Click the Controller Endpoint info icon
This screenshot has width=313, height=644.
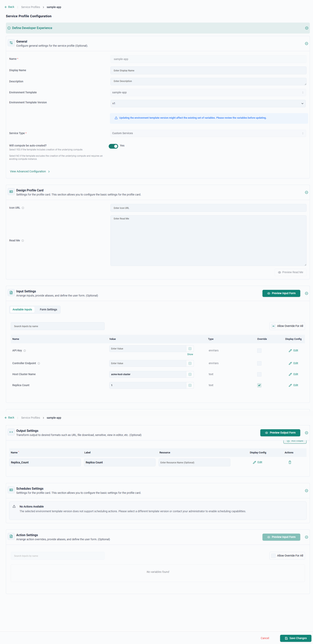[x=39, y=363]
